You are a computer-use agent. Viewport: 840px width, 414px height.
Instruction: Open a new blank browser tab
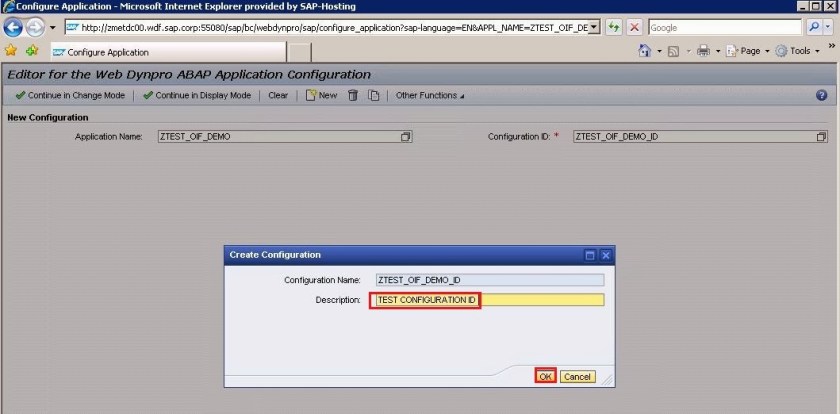point(300,52)
